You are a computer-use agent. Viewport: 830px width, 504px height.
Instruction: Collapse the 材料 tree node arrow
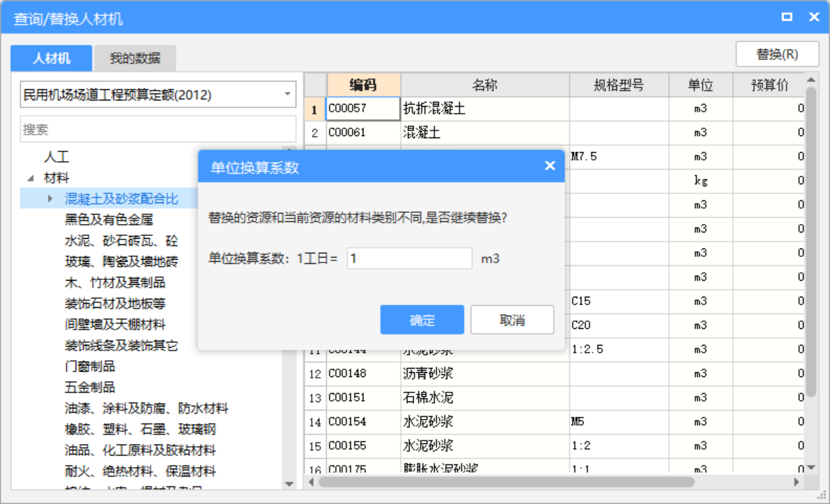click(x=30, y=178)
